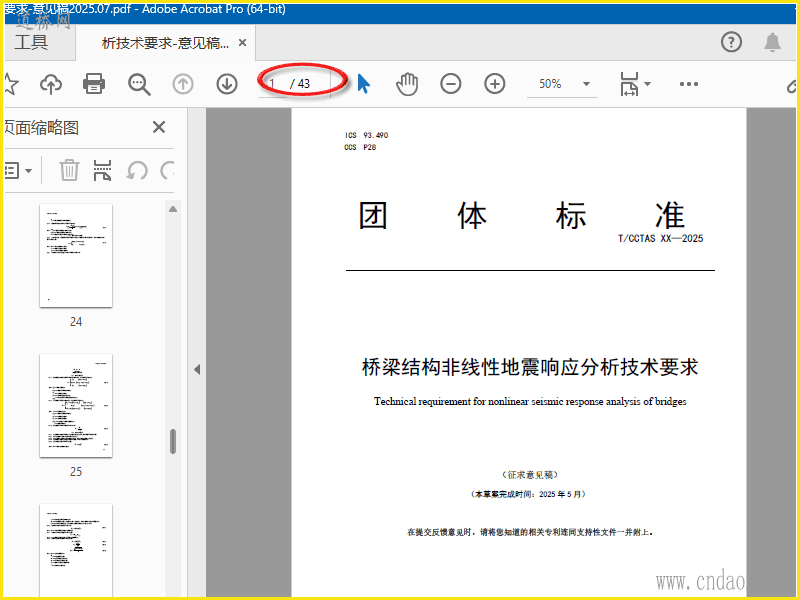Bookmark the file with the star icon
The image size is (800, 600).
coord(10,84)
